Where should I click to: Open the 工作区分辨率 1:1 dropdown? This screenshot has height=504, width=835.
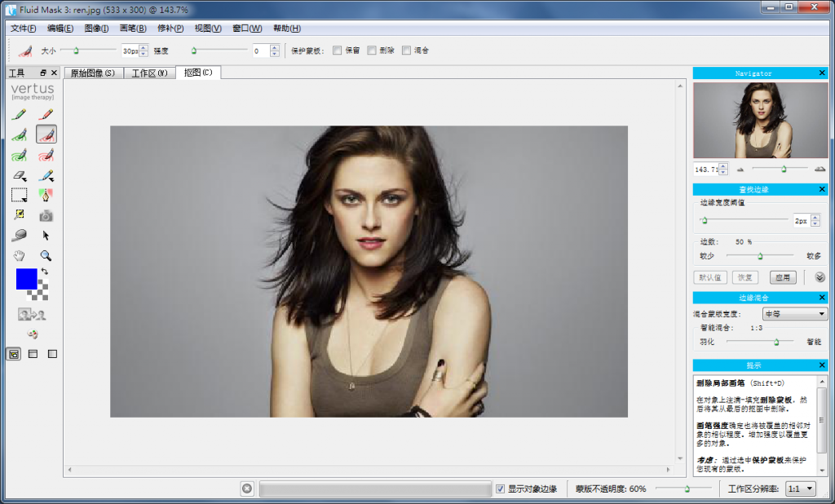click(x=799, y=489)
